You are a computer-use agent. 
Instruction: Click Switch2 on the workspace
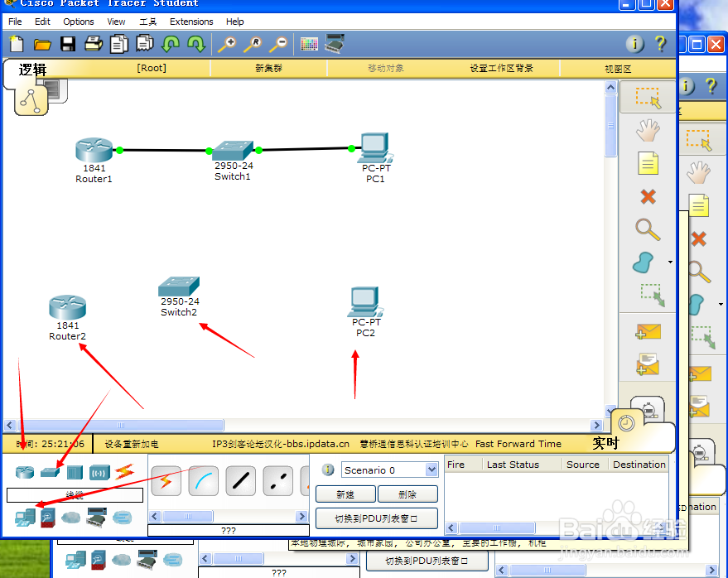(x=179, y=287)
